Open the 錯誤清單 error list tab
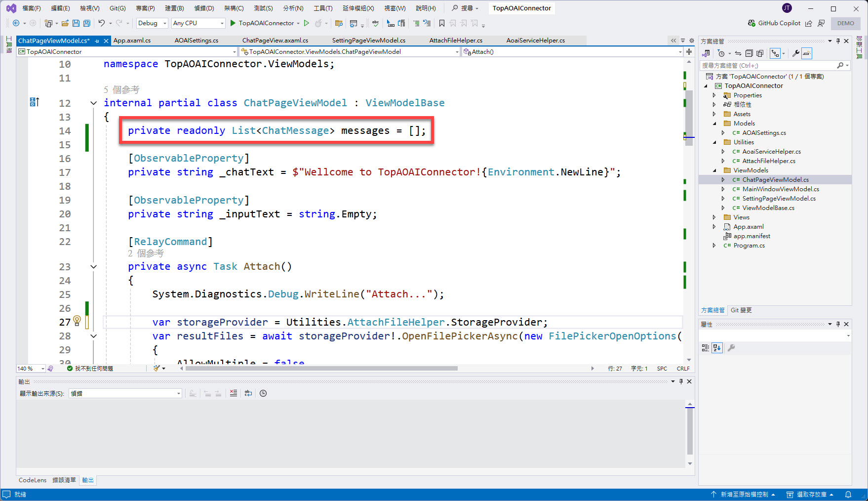This screenshot has width=868, height=501. tap(64, 480)
